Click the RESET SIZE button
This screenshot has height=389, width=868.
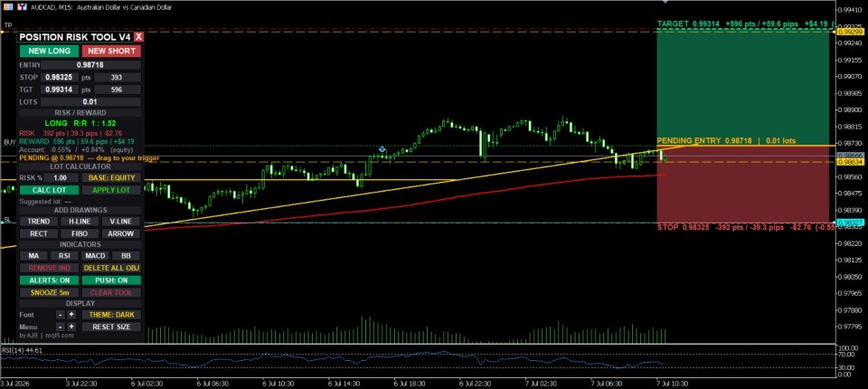[x=111, y=327]
